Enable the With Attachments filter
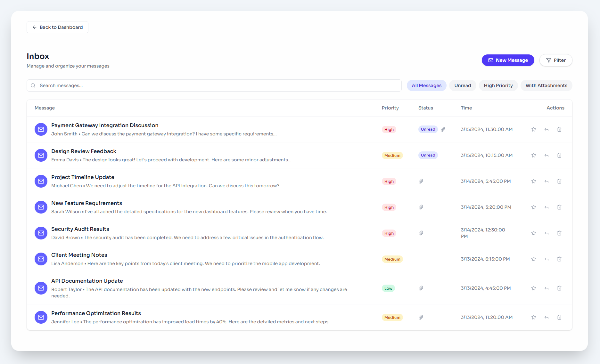Viewport: 600px width, 364px height. coord(546,85)
